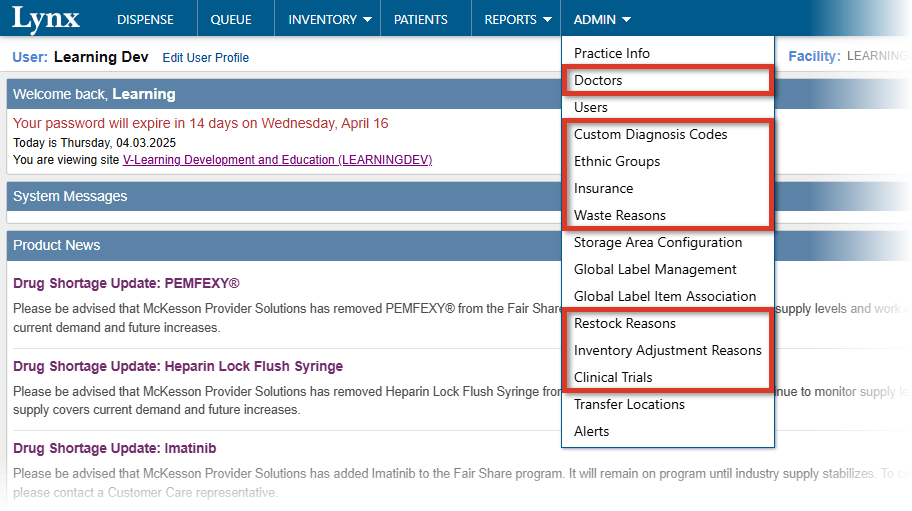Click the Lynx logo
The image size is (912, 511).
point(46,18)
